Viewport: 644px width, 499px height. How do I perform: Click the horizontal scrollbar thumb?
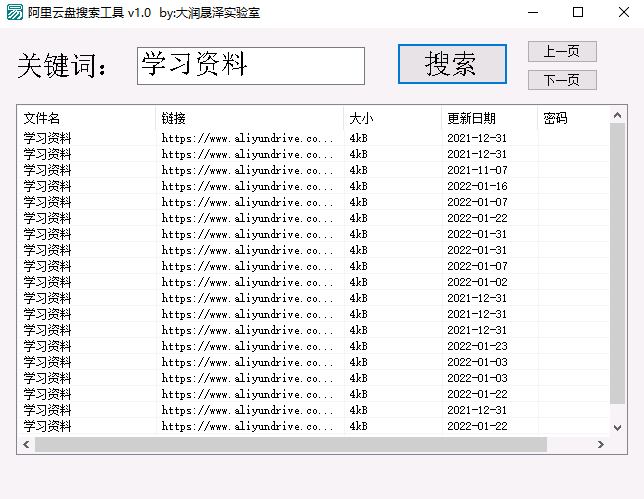(x=291, y=444)
